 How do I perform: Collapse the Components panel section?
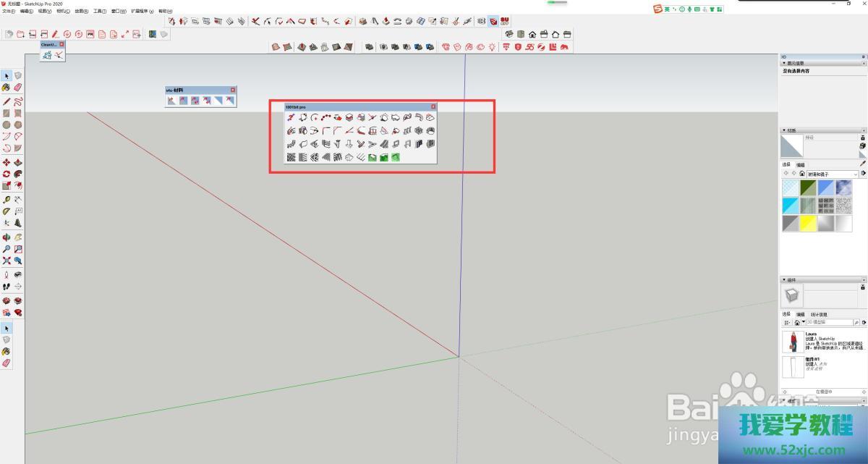783,279
